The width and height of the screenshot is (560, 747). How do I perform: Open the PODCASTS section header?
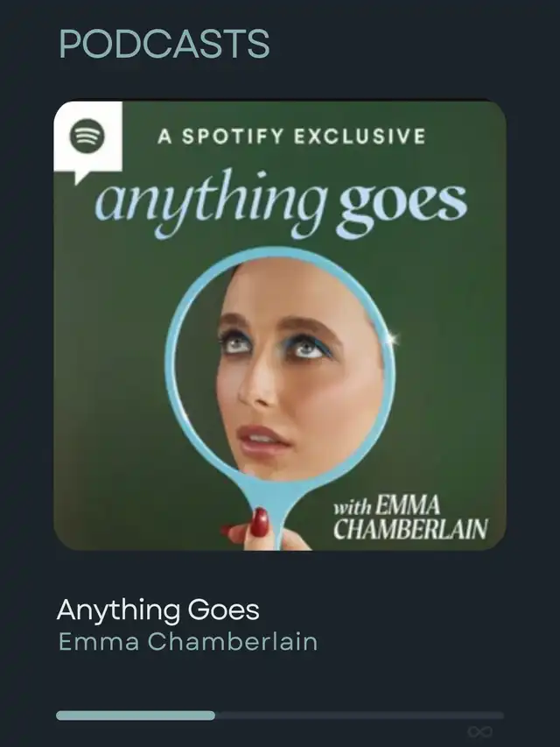pyautogui.click(x=164, y=44)
